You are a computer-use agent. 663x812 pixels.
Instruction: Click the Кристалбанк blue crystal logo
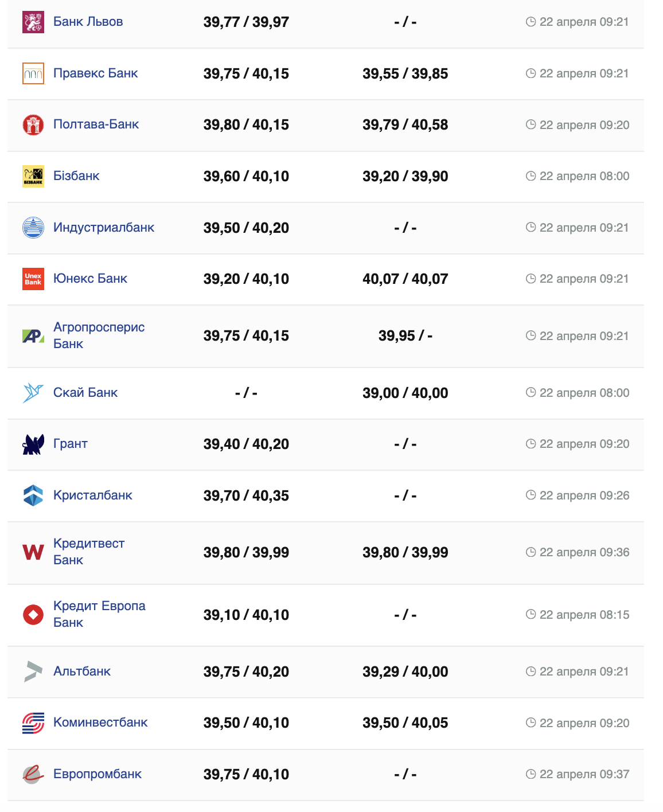[x=33, y=495]
